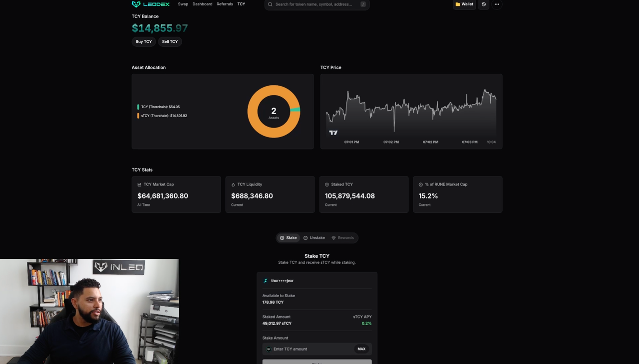Open the Wallet button
Viewport: 639px width, 364px height.
[464, 4]
